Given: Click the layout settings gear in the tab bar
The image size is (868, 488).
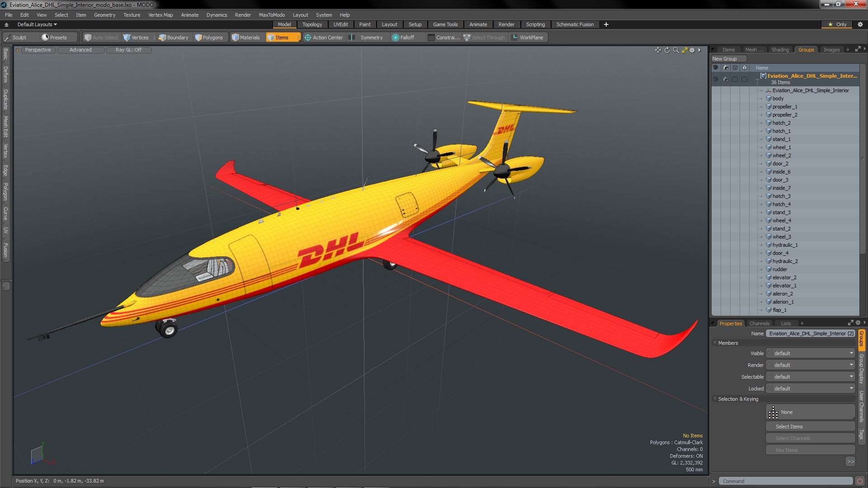Looking at the screenshot, I should point(860,24).
